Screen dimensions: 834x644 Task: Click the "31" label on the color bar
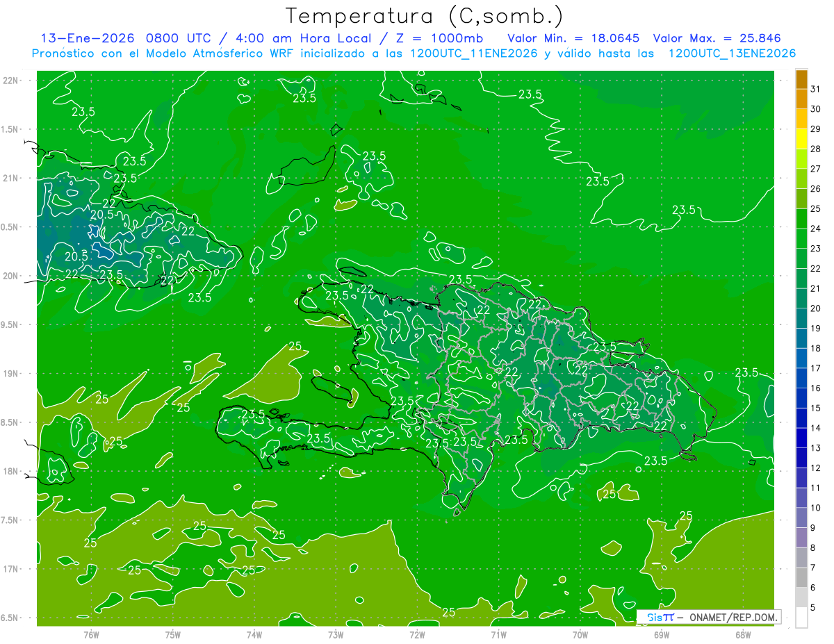point(816,89)
